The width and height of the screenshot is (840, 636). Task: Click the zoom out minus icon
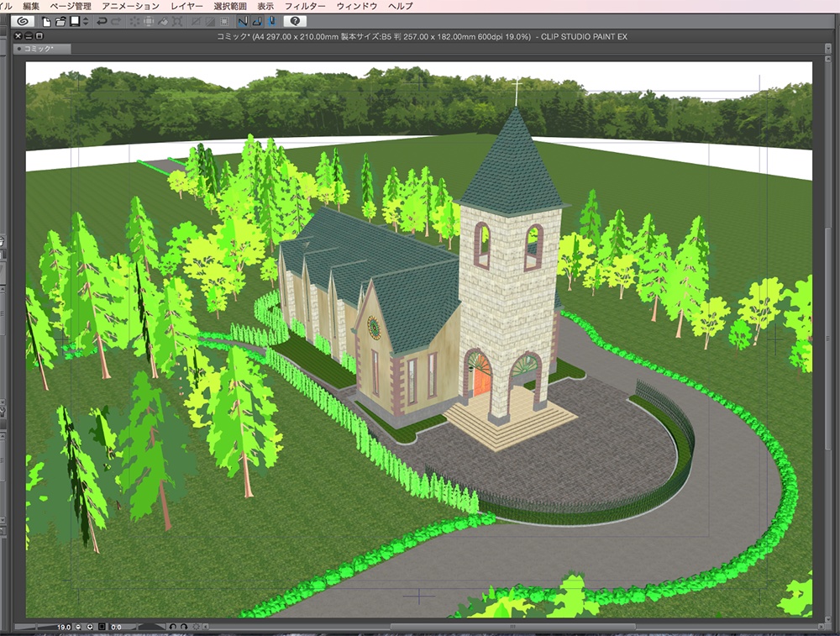coord(79,627)
